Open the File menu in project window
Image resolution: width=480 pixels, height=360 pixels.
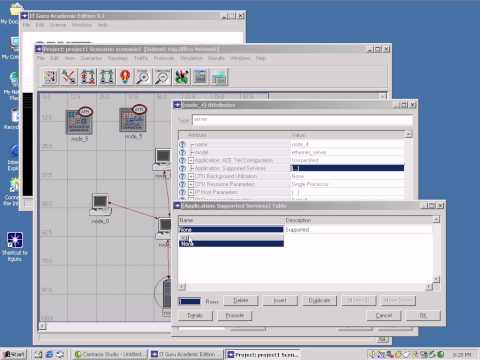pos(41,58)
